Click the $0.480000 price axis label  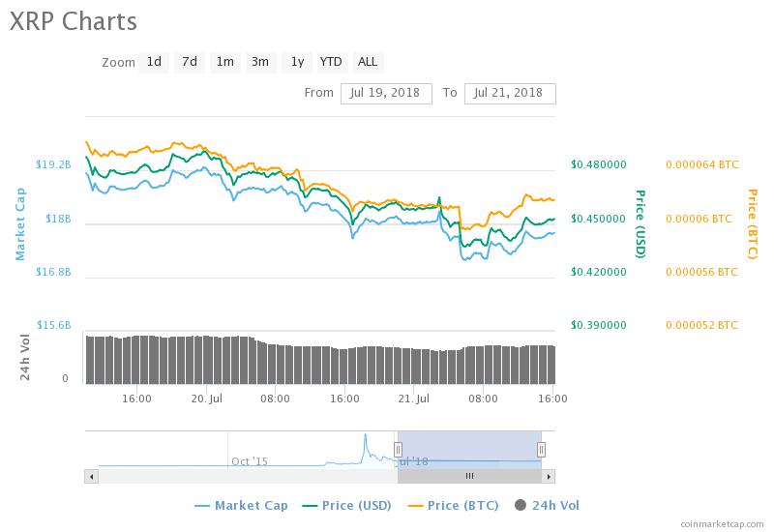pos(598,164)
